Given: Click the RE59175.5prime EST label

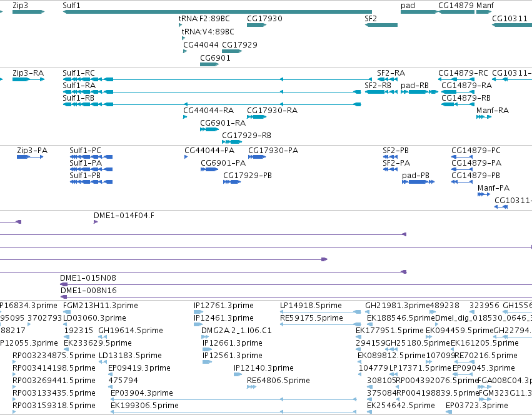Looking at the screenshot, I should click(311, 318).
